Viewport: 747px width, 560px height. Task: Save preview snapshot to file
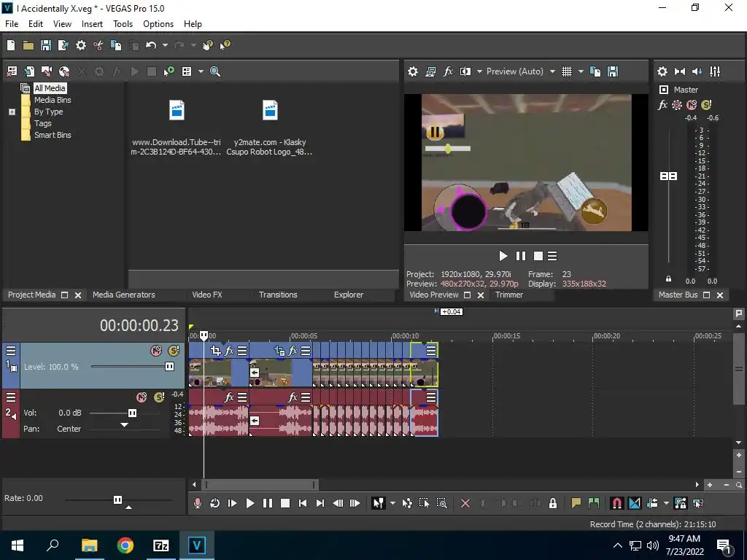point(613,71)
